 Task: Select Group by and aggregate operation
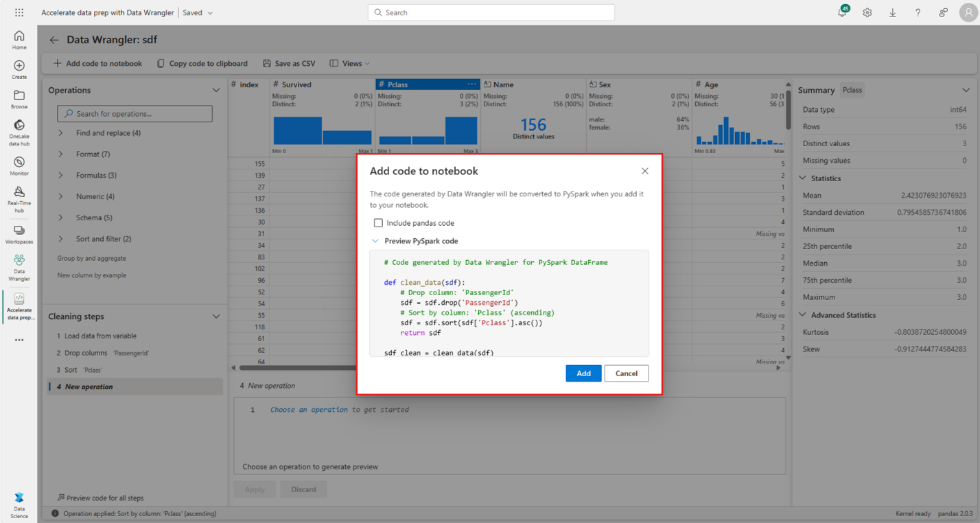[91, 258]
